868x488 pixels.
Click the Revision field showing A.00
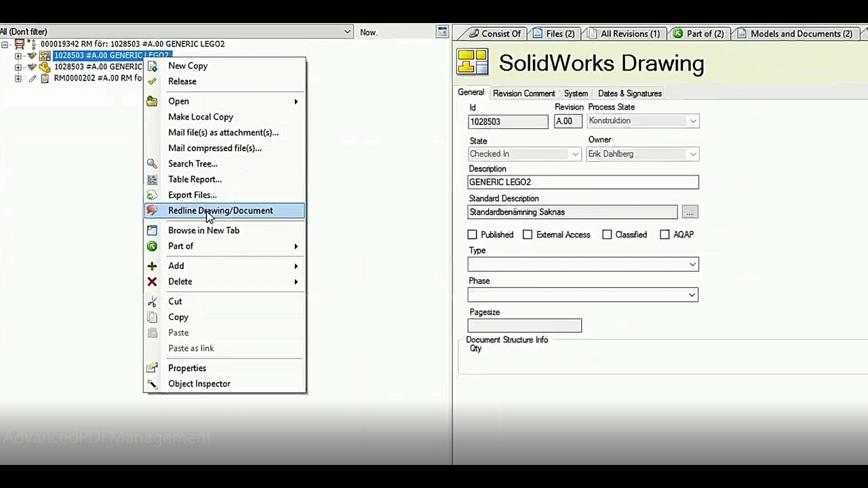pos(568,121)
